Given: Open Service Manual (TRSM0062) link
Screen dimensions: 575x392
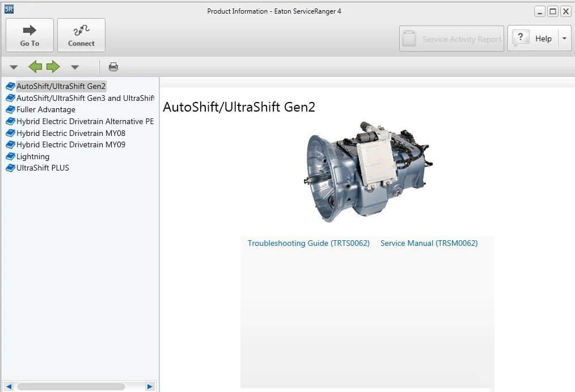Looking at the screenshot, I should click(429, 243).
